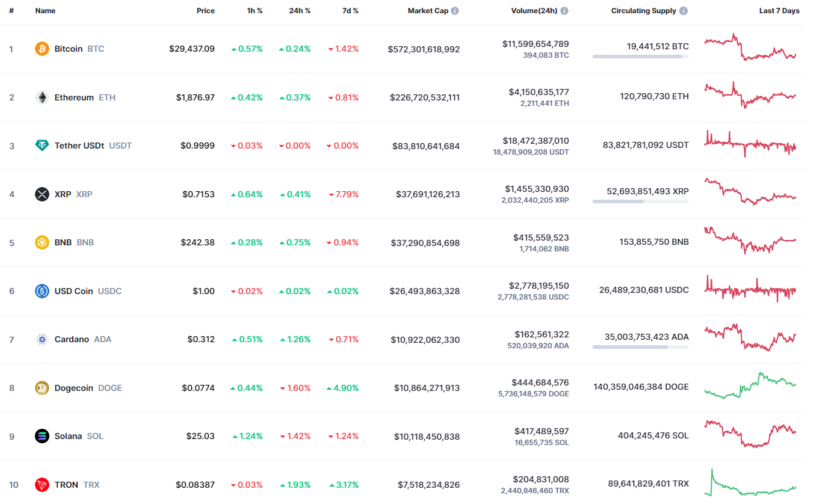This screenshot has height=504, width=820.
Task: Click the Bitcoin BTC logo icon
Action: click(x=41, y=49)
